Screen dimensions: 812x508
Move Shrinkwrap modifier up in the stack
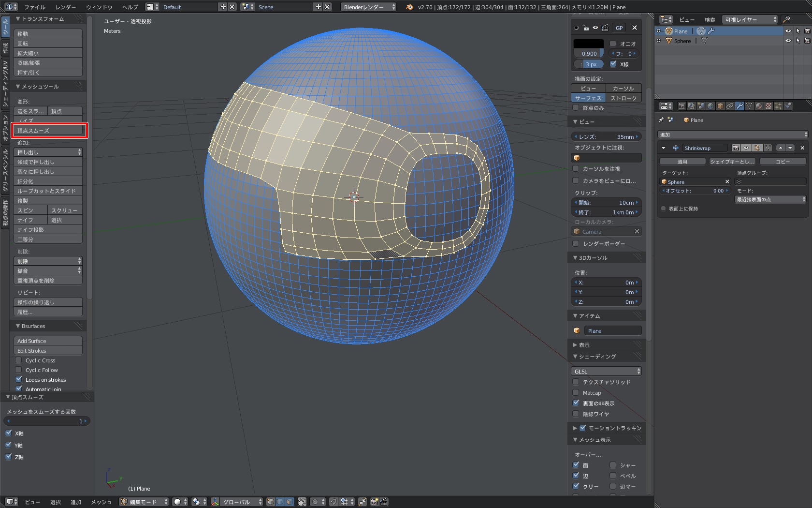[x=781, y=148]
